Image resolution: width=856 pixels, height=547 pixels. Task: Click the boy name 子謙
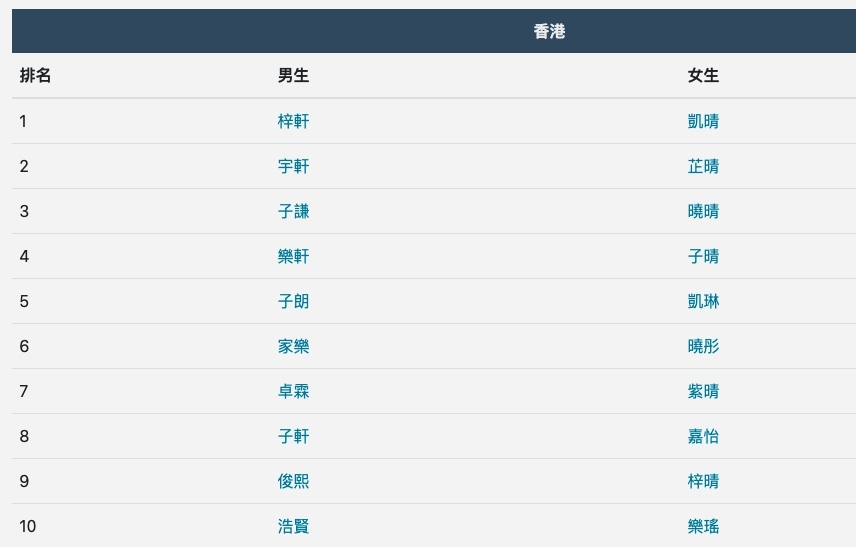(293, 211)
